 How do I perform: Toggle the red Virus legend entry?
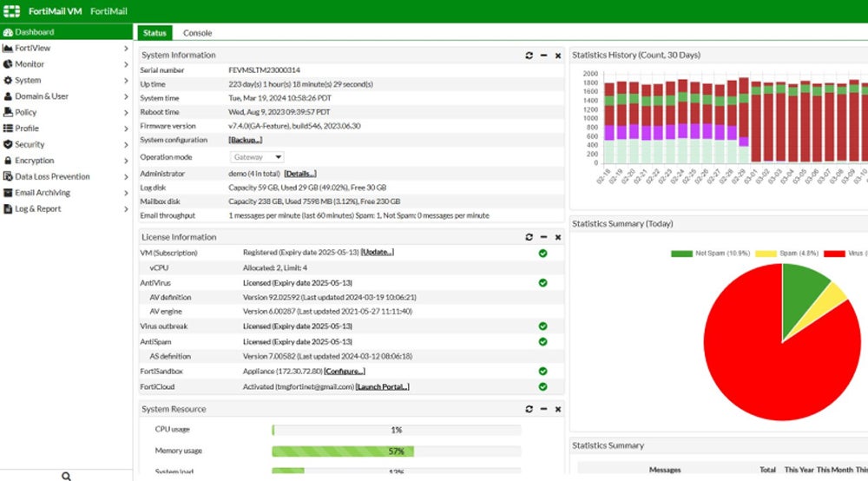click(x=845, y=254)
